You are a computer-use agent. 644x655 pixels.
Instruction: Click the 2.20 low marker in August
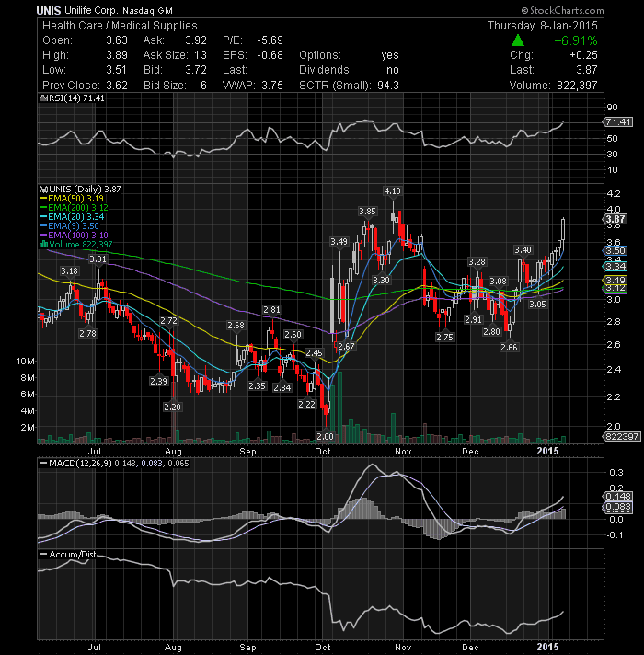(x=172, y=407)
